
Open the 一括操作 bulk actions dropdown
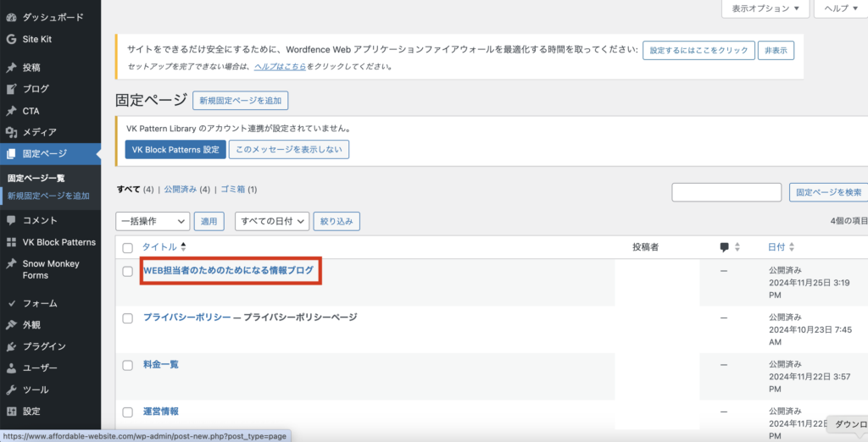(x=153, y=221)
